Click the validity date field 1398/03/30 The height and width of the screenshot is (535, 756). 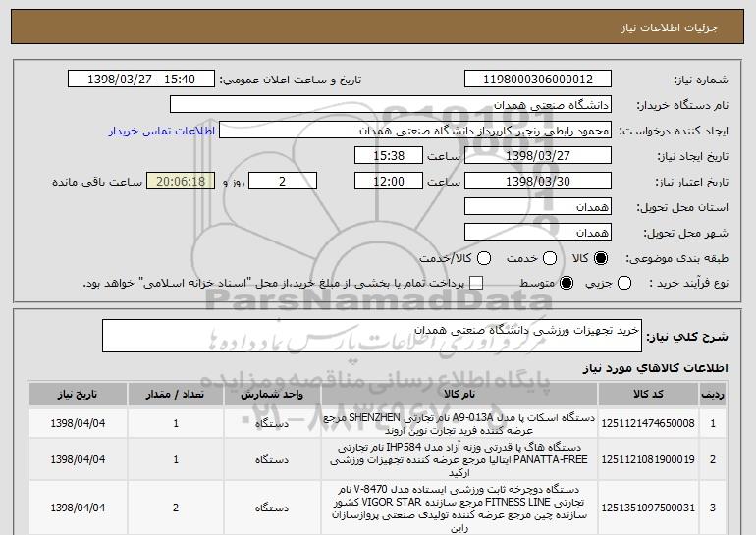tap(538, 182)
